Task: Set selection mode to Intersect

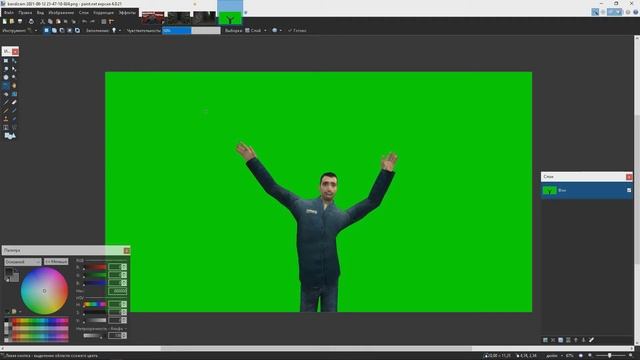Action: pyautogui.click(x=70, y=31)
